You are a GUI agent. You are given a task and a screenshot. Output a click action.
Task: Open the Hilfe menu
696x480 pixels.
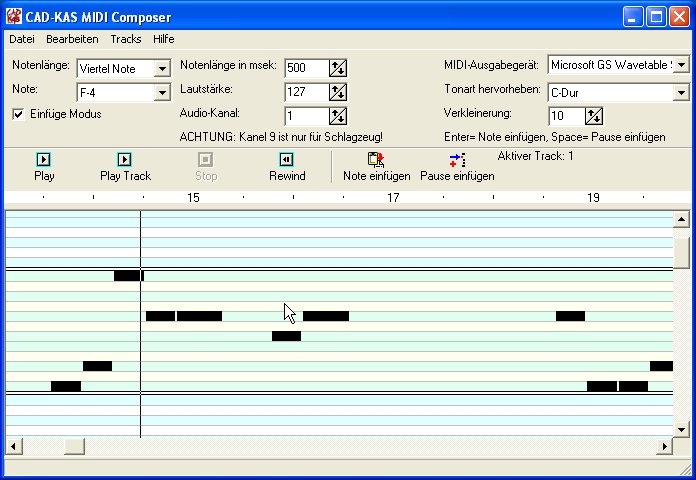[163, 39]
